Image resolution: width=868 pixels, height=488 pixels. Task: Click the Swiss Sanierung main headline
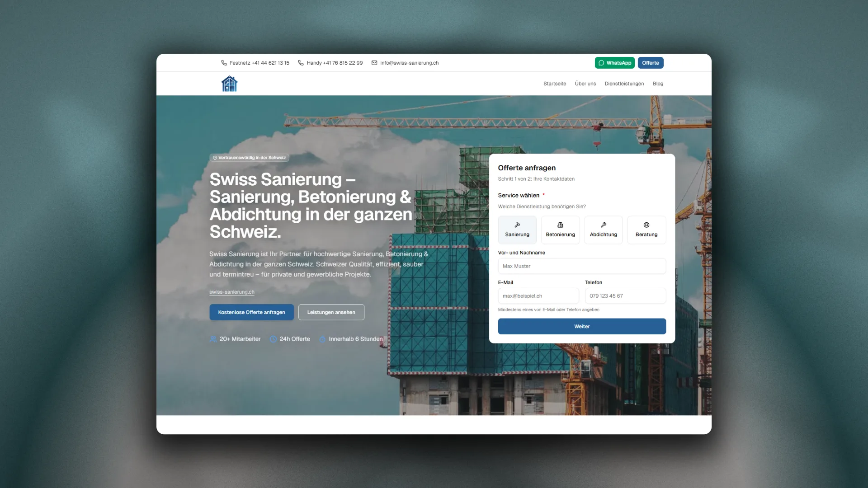311,206
